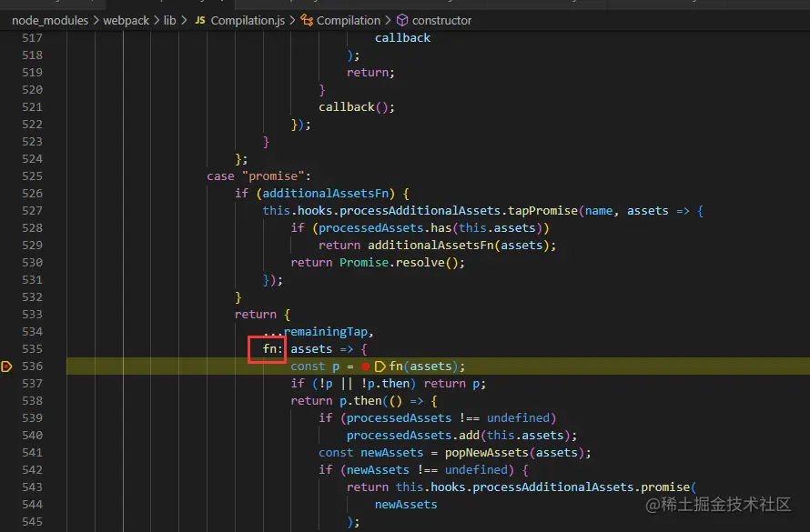This screenshot has height=532, width=810.
Task: Open the Compilation class breadcrumb
Action: (349, 21)
